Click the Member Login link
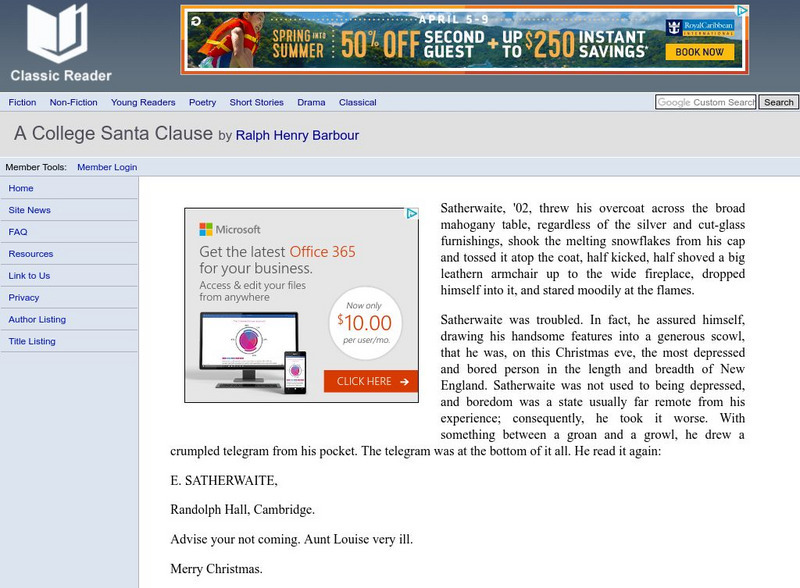The image size is (800, 588). 107,167
